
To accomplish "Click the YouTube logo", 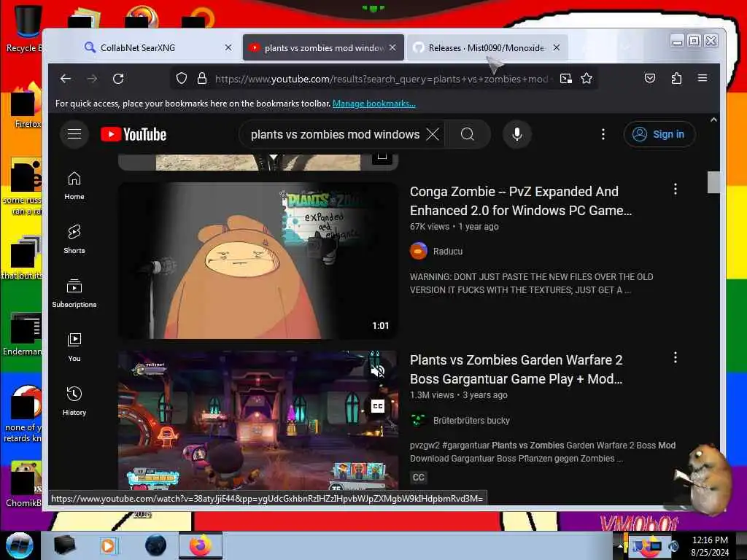I will click(133, 134).
